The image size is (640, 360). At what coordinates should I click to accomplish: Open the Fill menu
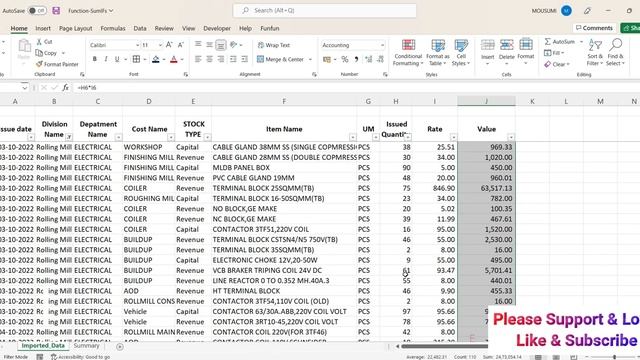pos(554,53)
